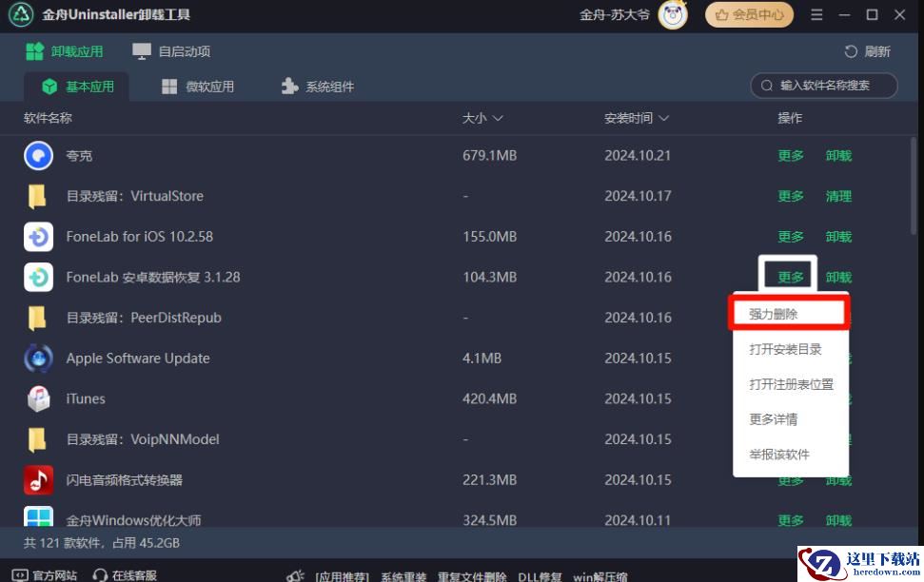Uninstall 夸克 via 卸载 link
Image resolution: width=924 pixels, height=582 pixels.
pos(838,156)
